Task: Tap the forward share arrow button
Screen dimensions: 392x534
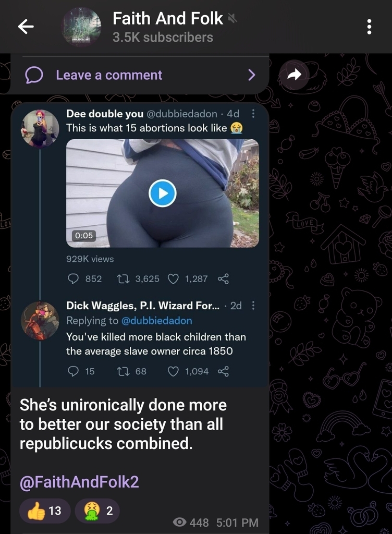Action: point(294,75)
